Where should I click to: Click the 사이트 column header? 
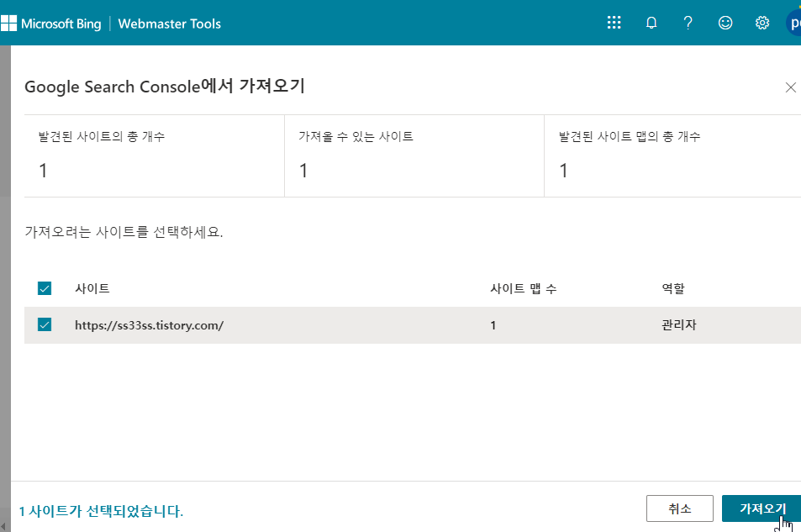click(92, 287)
